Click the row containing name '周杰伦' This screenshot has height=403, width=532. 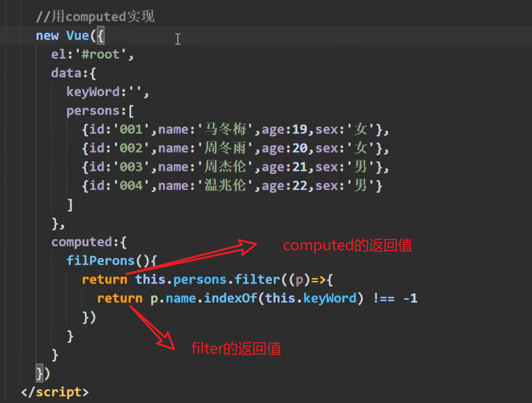pyautogui.click(x=235, y=167)
